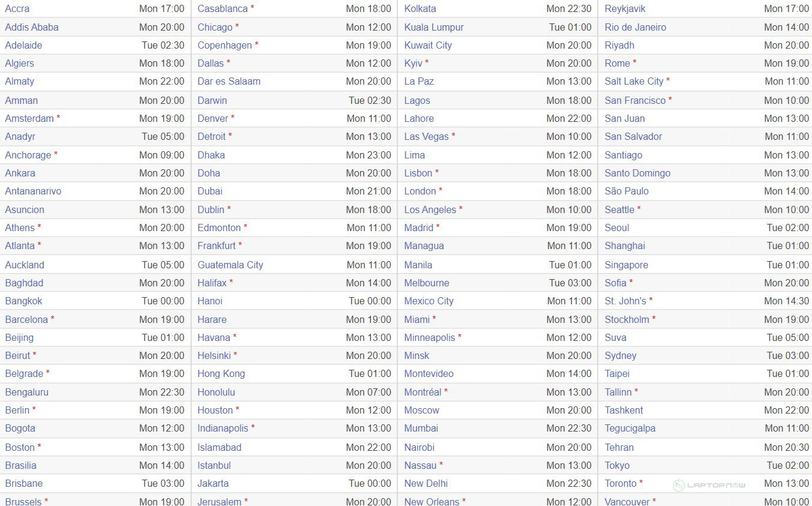This screenshot has width=812, height=506.
Task: Click the Kuala Lumpur link
Action: (434, 27)
